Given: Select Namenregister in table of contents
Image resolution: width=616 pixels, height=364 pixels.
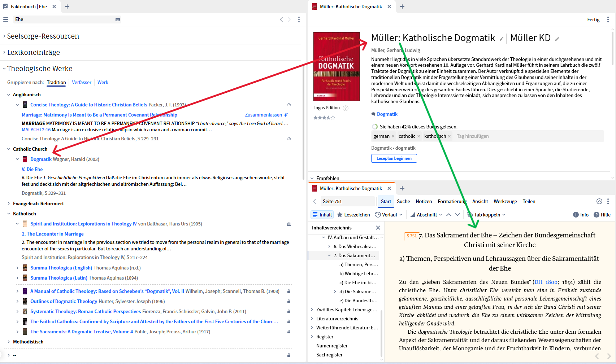Looking at the screenshot, I should 332,346.
